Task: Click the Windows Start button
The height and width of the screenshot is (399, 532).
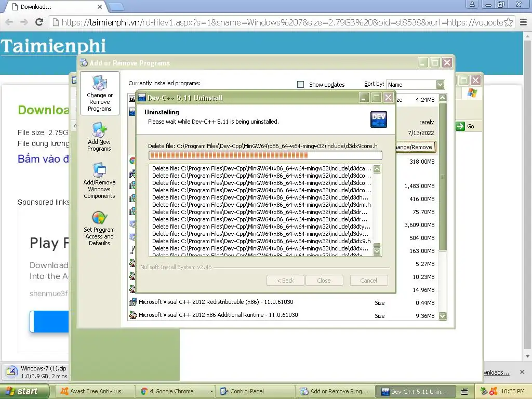Action: point(25,391)
